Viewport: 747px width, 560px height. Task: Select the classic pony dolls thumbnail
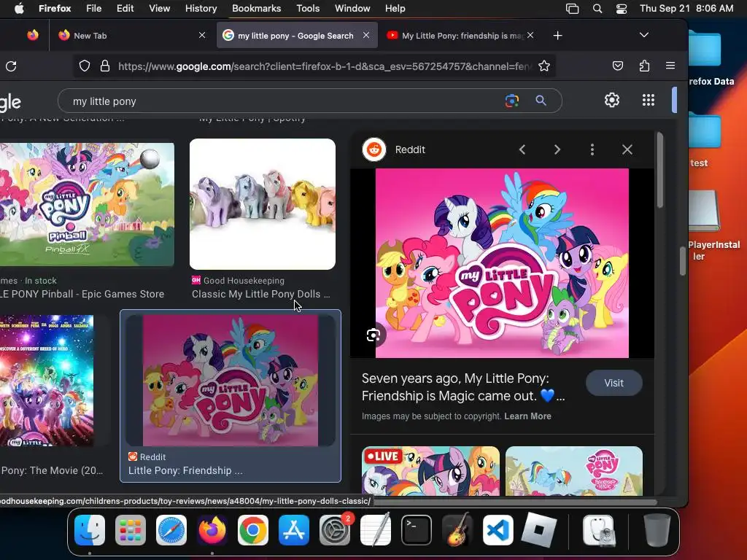[x=263, y=204]
